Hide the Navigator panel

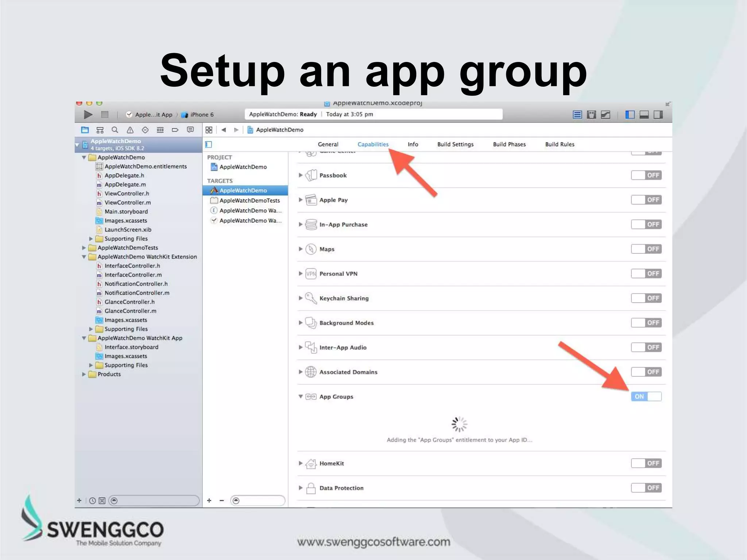pyautogui.click(x=630, y=115)
